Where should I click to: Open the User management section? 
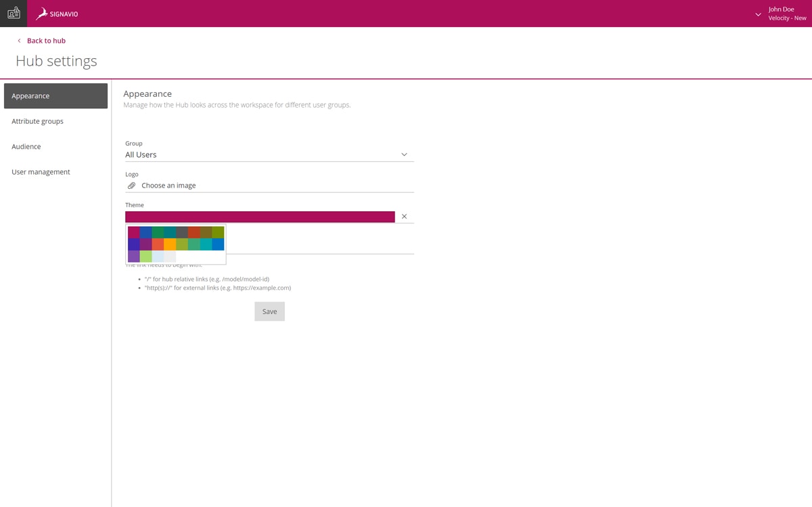point(41,172)
